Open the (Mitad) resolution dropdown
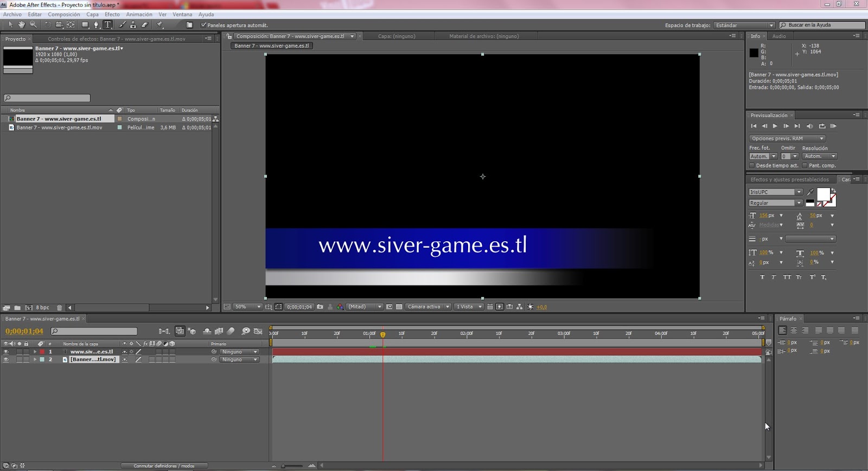The height and width of the screenshot is (471, 868). (365, 307)
